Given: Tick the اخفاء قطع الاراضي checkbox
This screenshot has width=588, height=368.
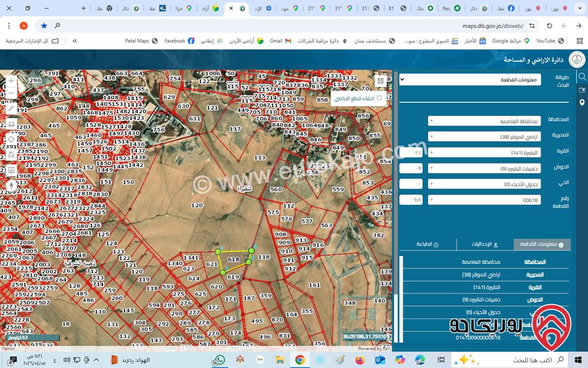Looking at the screenshot, I should [x=379, y=98].
